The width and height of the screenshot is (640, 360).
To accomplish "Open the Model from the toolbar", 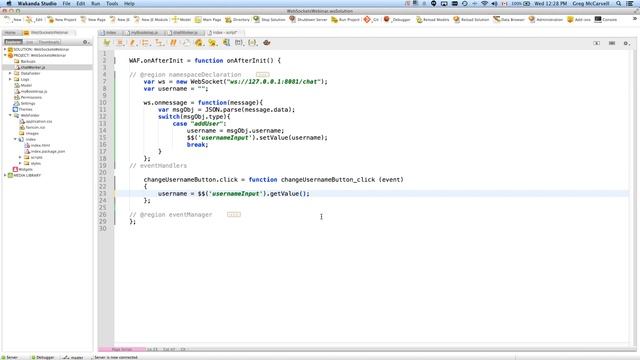I will (x=181, y=20).
